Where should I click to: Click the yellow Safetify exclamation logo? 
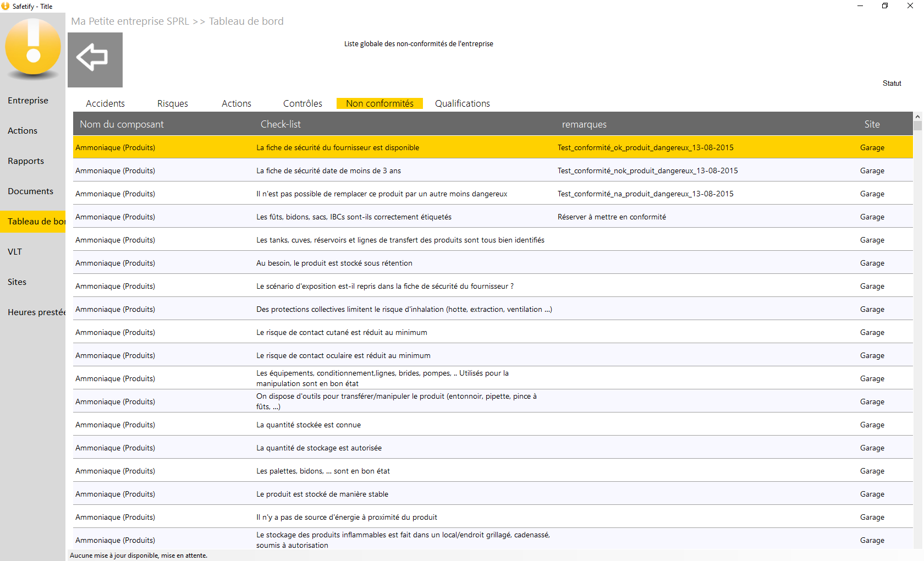pyautogui.click(x=33, y=47)
